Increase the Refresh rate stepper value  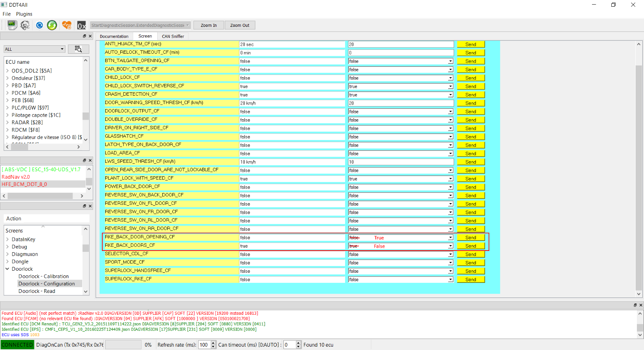(213, 343)
